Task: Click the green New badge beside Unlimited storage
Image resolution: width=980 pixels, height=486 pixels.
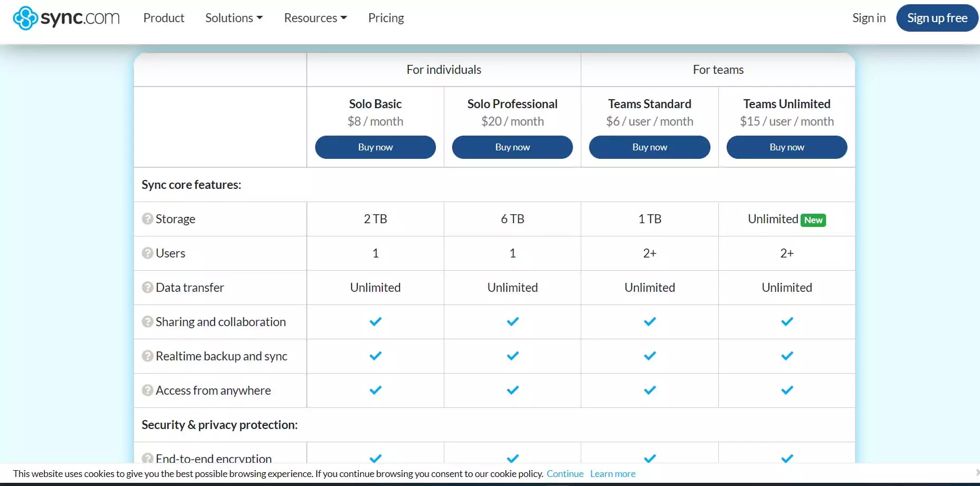Action: [x=813, y=220]
